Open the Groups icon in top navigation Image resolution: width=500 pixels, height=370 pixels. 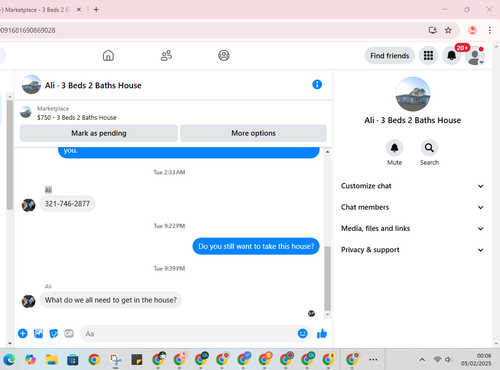pyautogui.click(x=224, y=55)
